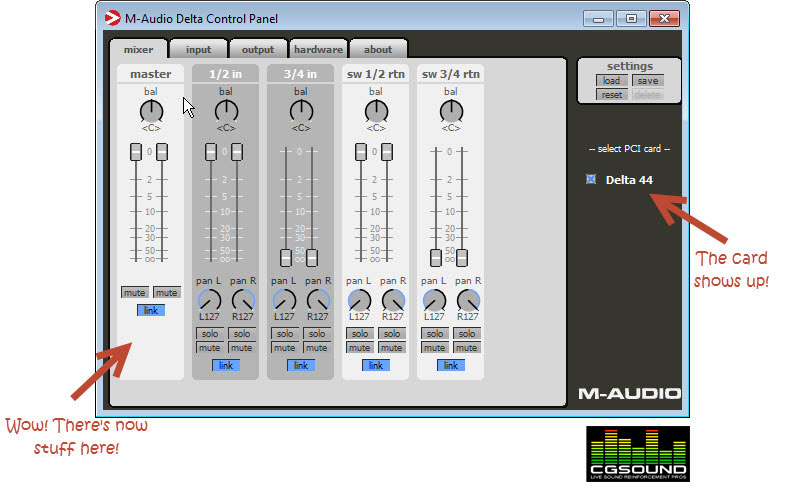785x486 pixels.
Task: Toggle the master link button
Action: click(x=151, y=310)
